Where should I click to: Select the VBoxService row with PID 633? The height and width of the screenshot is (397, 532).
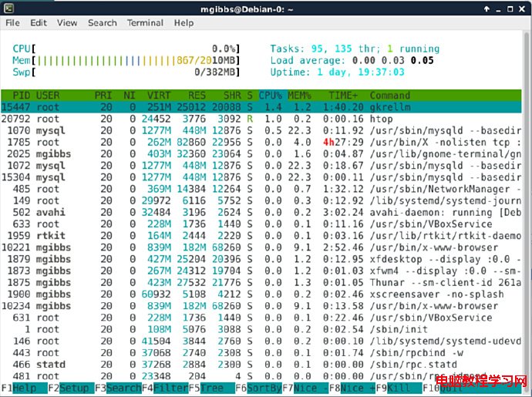(x=261, y=224)
